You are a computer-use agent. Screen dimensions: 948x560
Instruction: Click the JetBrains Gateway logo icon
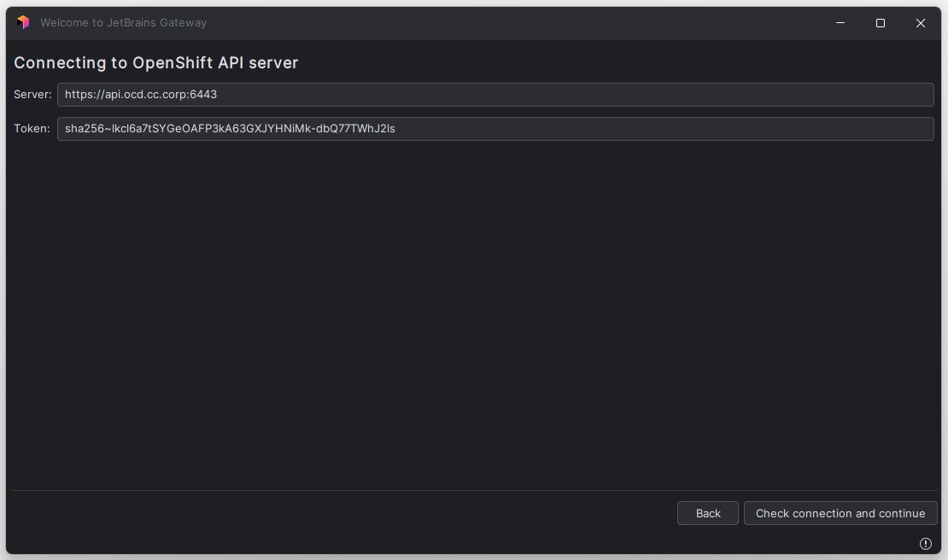click(x=24, y=22)
